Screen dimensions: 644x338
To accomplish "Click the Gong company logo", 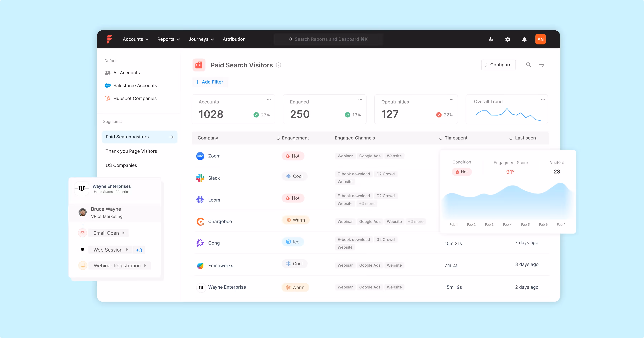I will [200, 243].
